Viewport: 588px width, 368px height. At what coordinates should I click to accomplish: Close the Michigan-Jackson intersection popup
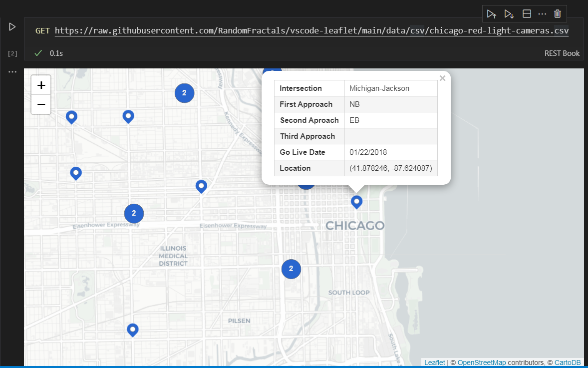pos(442,78)
